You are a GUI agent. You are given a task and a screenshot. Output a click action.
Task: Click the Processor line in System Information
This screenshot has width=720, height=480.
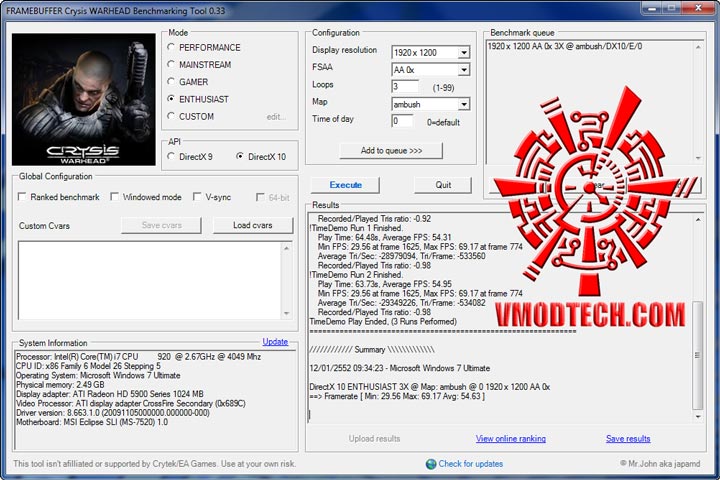(138, 356)
